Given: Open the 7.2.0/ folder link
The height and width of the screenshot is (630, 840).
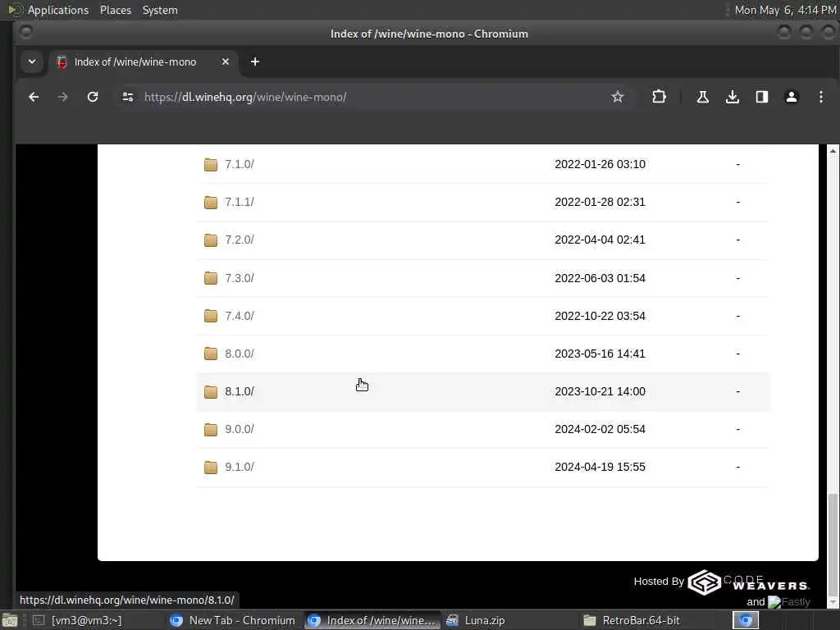Looking at the screenshot, I should 239,240.
